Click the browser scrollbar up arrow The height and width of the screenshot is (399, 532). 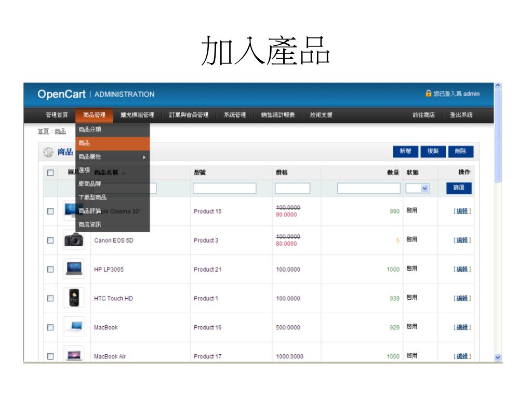pos(498,86)
